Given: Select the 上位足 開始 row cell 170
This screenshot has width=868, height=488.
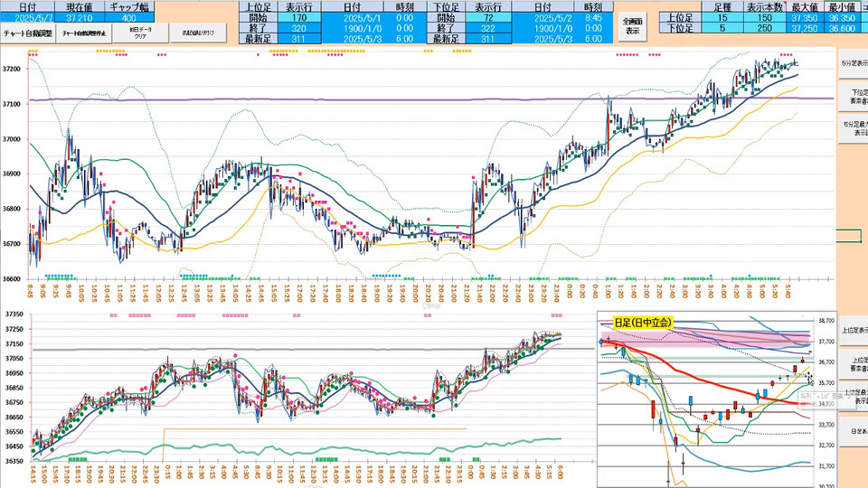Looking at the screenshot, I should [x=299, y=18].
